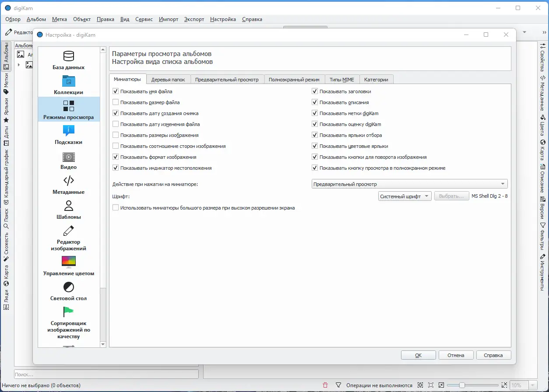The image size is (549, 392).
Task: Open Свойства panel in right sidebar
Action: (x=543, y=58)
